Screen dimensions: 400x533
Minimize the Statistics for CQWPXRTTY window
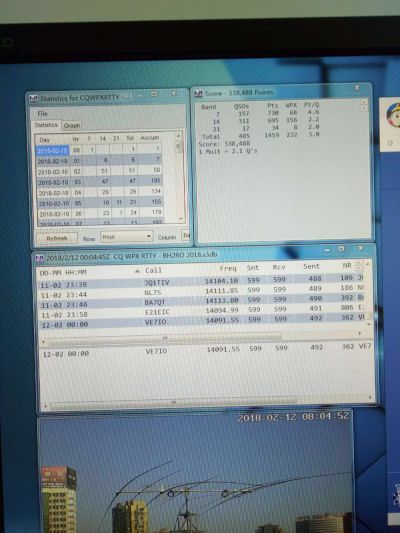[x=139, y=94]
